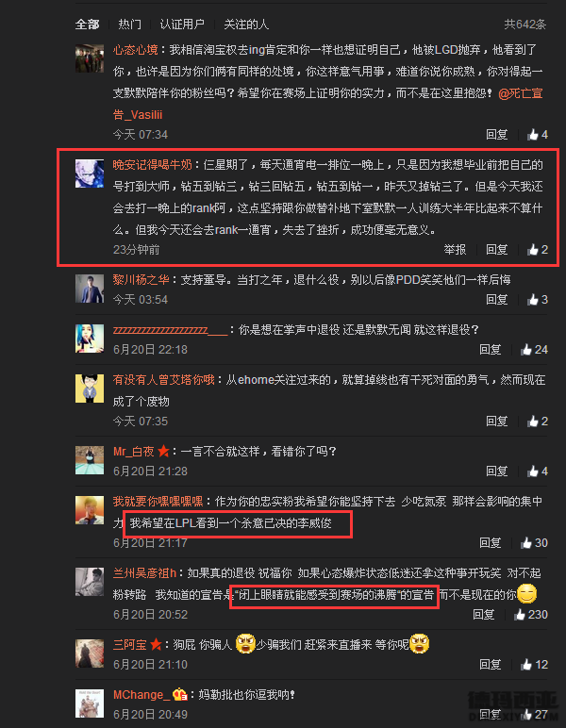566x728 pixels.
Task: Reply to 有没有人曾艾塔你哦's comment
Action: pos(497,422)
